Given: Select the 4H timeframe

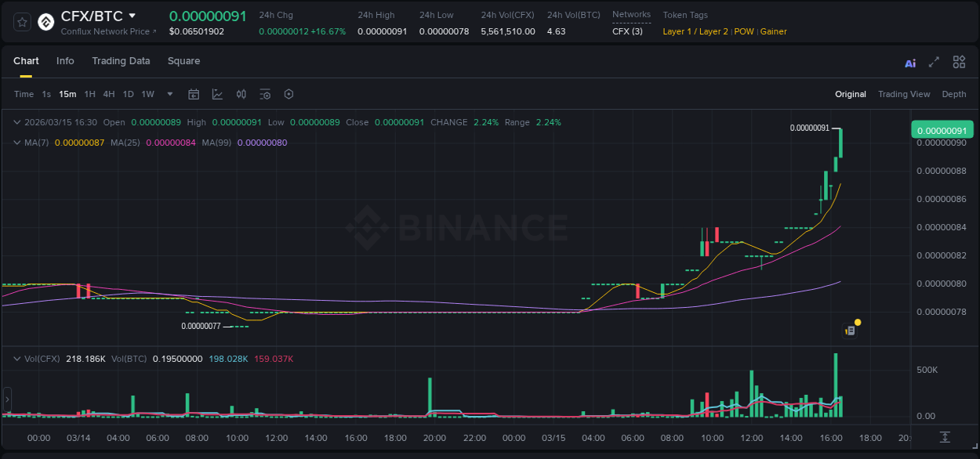Looking at the screenshot, I should pyautogui.click(x=109, y=94).
